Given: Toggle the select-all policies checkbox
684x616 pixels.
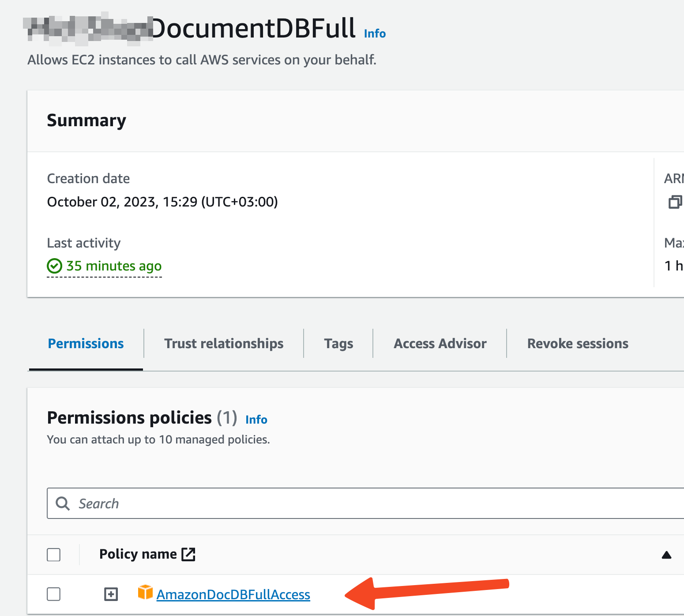Looking at the screenshot, I should [x=54, y=555].
